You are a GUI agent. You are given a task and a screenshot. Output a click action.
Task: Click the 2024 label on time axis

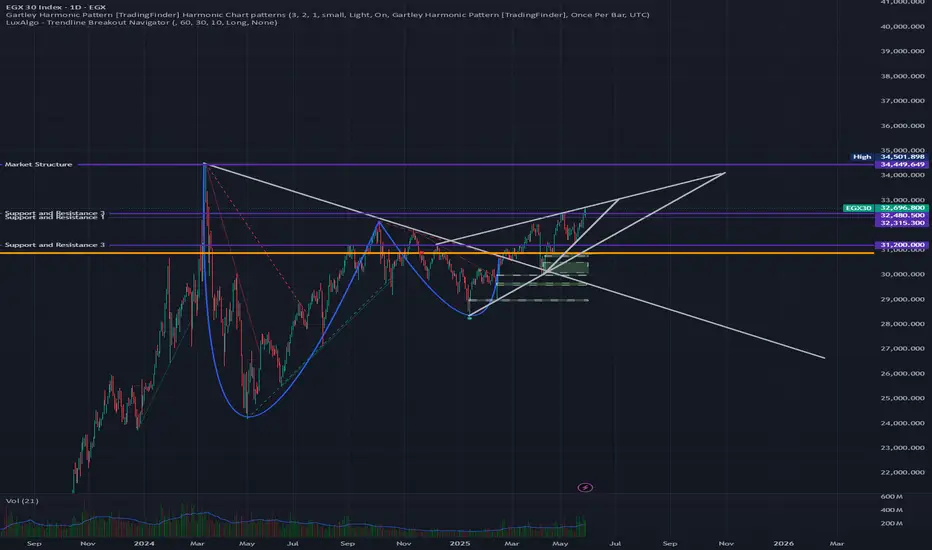(x=144, y=543)
